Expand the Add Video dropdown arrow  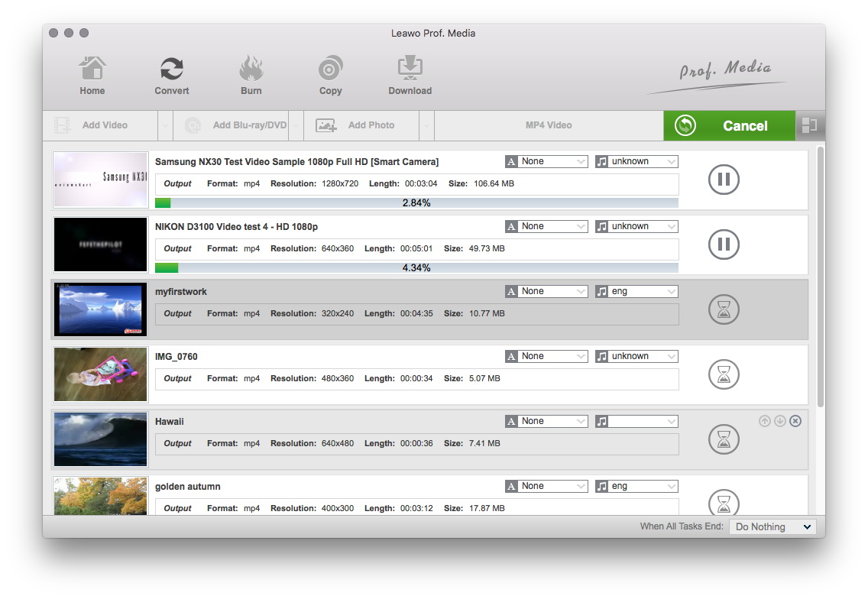tap(165, 126)
